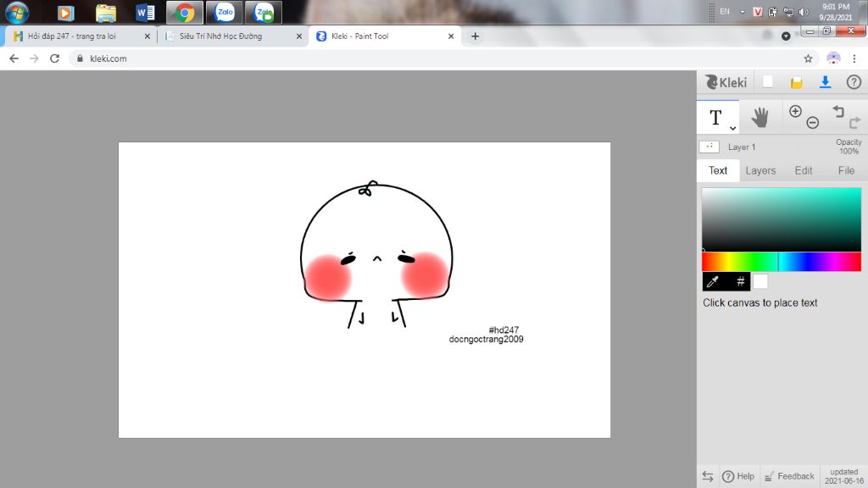Click the Chrome taskbar icon

coord(184,12)
